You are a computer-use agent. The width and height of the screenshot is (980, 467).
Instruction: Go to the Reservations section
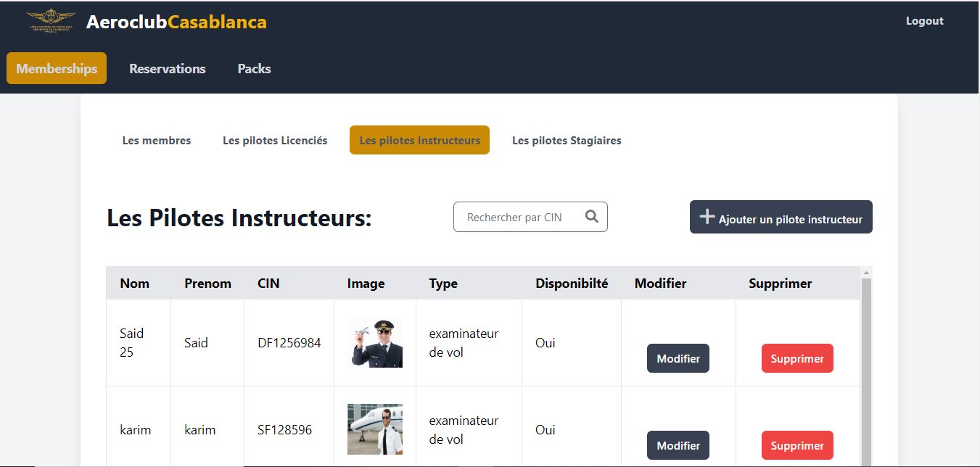(168, 69)
